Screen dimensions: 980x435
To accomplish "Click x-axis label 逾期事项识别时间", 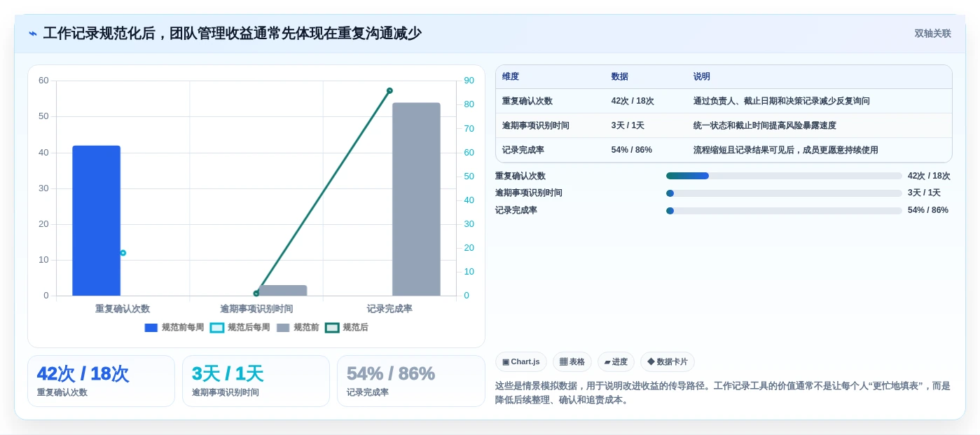I will pyautogui.click(x=256, y=309).
